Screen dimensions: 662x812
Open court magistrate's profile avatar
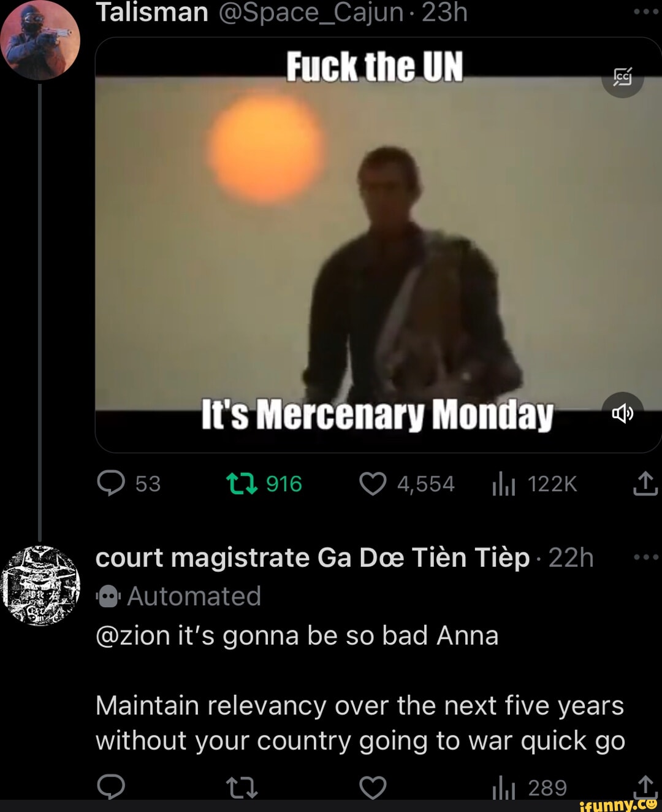(40, 586)
